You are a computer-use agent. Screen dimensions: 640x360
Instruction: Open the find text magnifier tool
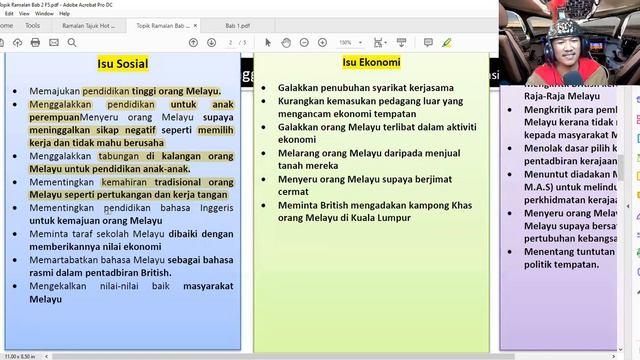(72, 42)
